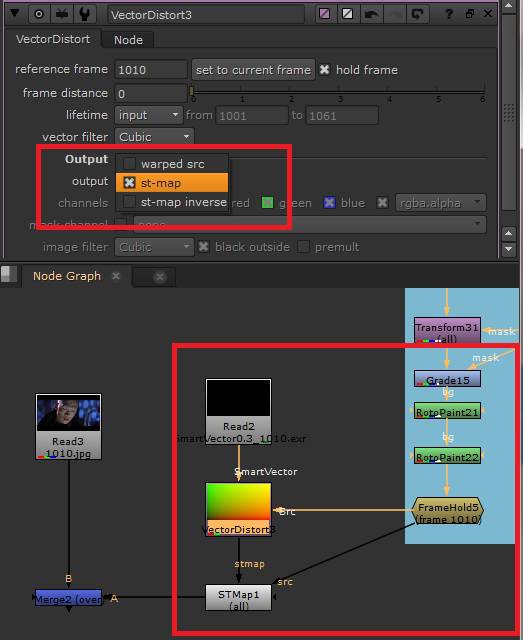Click the frame distance value field
Image resolution: width=523 pixels, height=640 pixels.
click(151, 93)
